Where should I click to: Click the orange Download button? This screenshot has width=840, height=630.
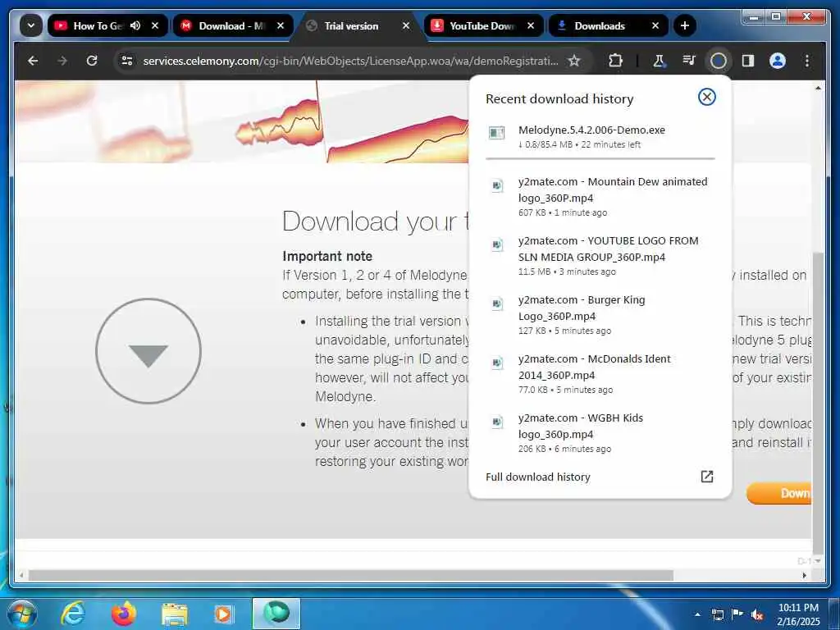[x=778, y=493]
